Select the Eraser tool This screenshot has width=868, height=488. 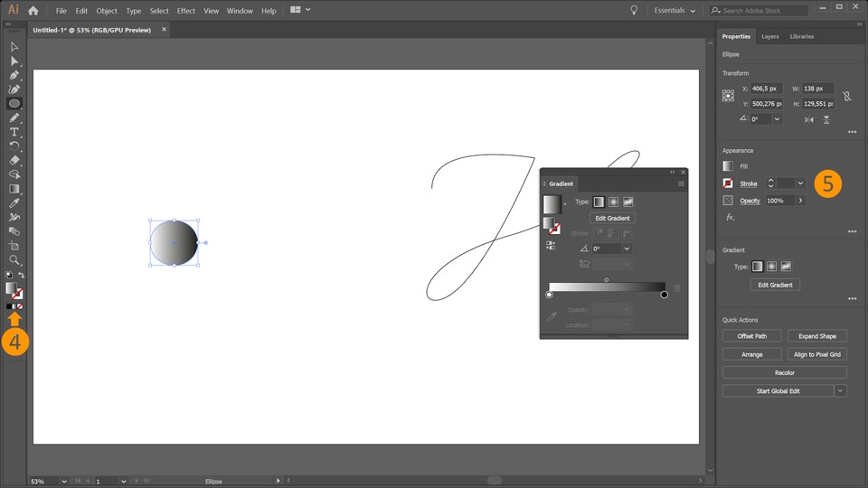click(14, 161)
